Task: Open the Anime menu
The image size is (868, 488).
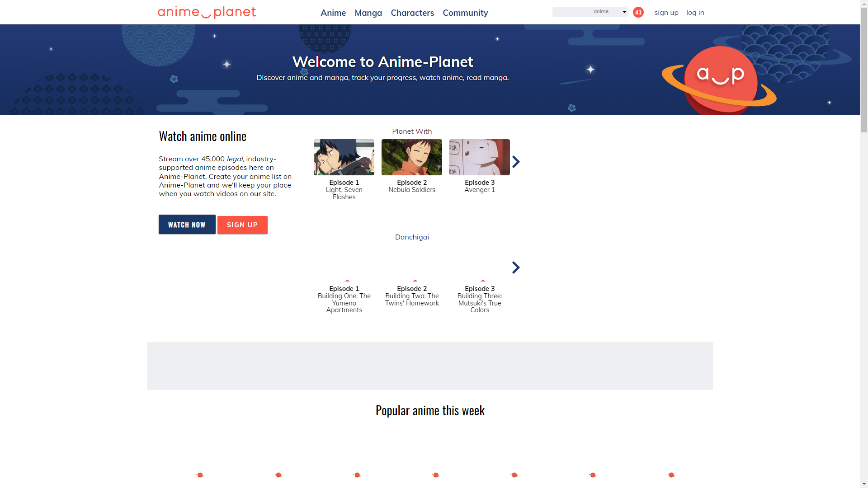Action: point(333,13)
